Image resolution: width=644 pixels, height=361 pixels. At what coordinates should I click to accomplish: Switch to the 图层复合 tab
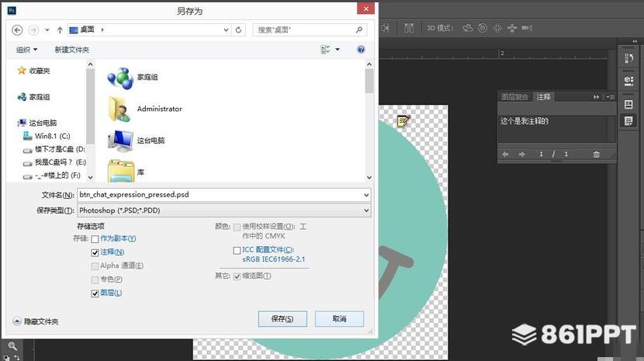click(514, 97)
